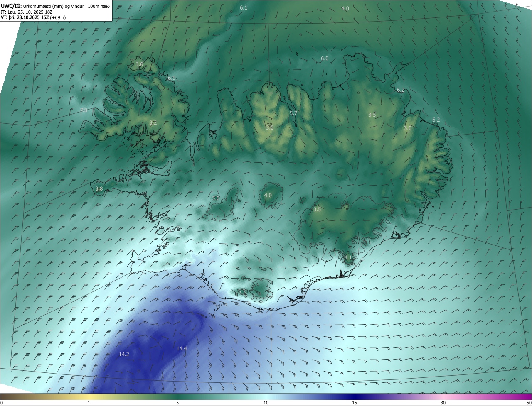The width and height of the screenshot is (532, 406).
Task: Click the '1' tick on the colour scale
Action: tap(89, 403)
